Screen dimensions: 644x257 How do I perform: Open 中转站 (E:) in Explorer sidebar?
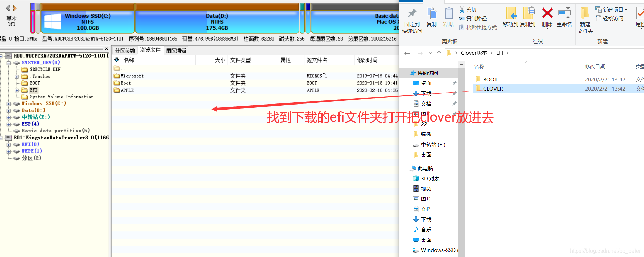(x=433, y=145)
